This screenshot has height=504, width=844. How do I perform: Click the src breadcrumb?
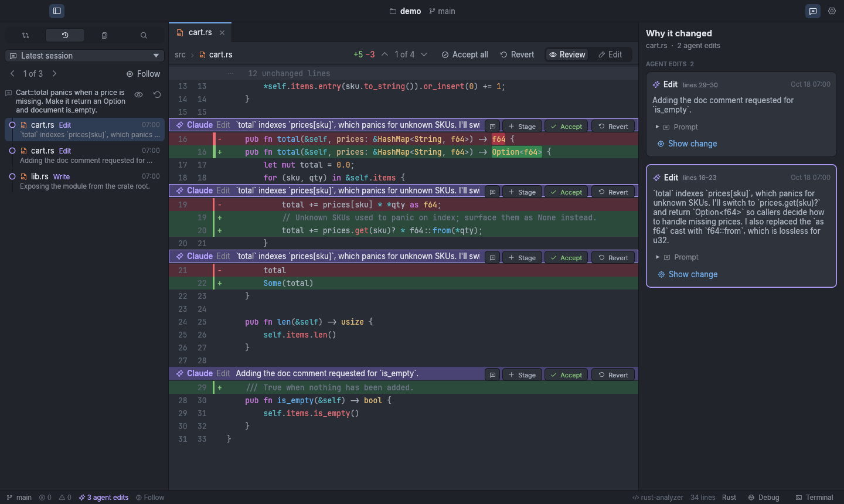(180, 55)
